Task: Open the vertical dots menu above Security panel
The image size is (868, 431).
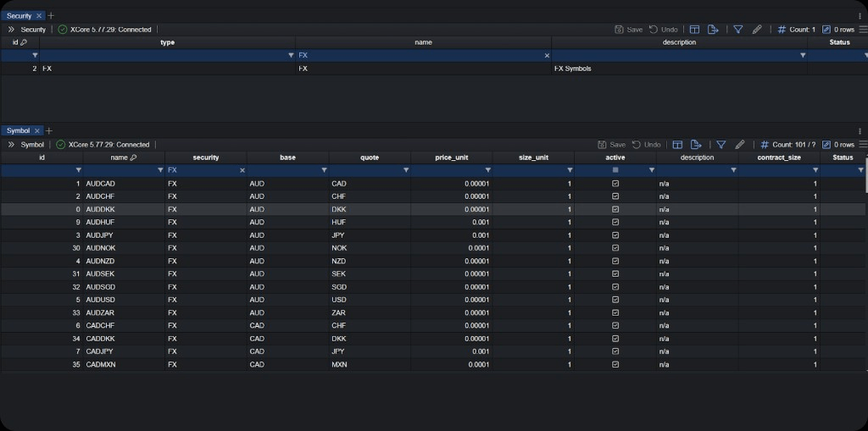Action: click(x=860, y=16)
